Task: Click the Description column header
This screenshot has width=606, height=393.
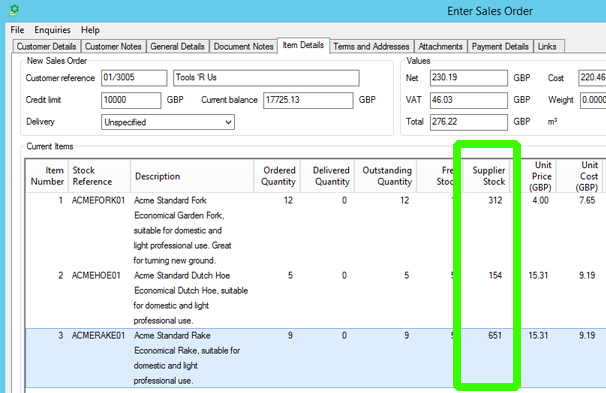Action: 192,176
